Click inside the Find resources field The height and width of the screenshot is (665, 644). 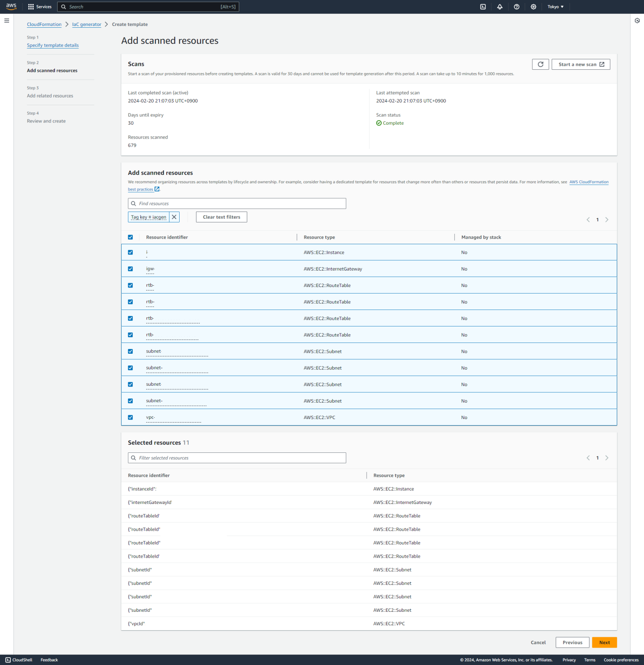(237, 203)
